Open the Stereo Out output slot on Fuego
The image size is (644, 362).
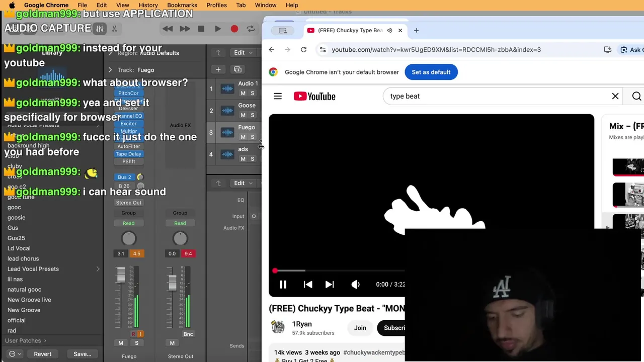tap(129, 203)
